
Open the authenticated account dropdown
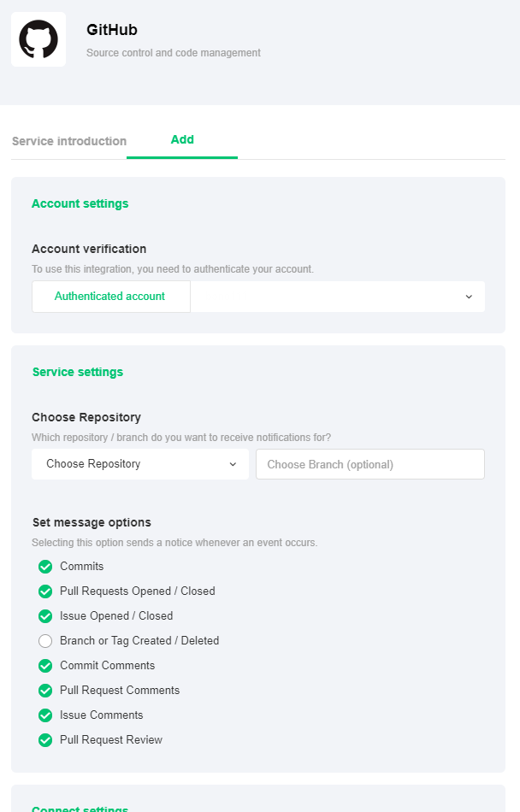click(x=337, y=297)
